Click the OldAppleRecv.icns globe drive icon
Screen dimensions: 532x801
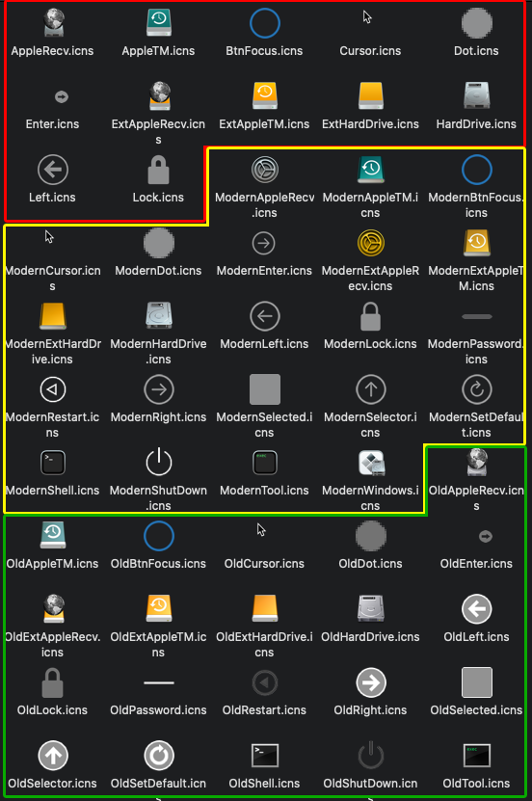pyautogui.click(x=477, y=463)
